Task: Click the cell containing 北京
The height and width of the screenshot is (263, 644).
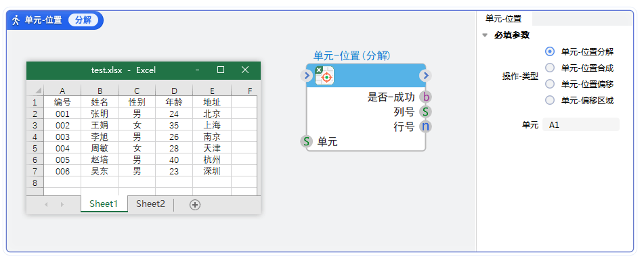Action: (x=212, y=114)
